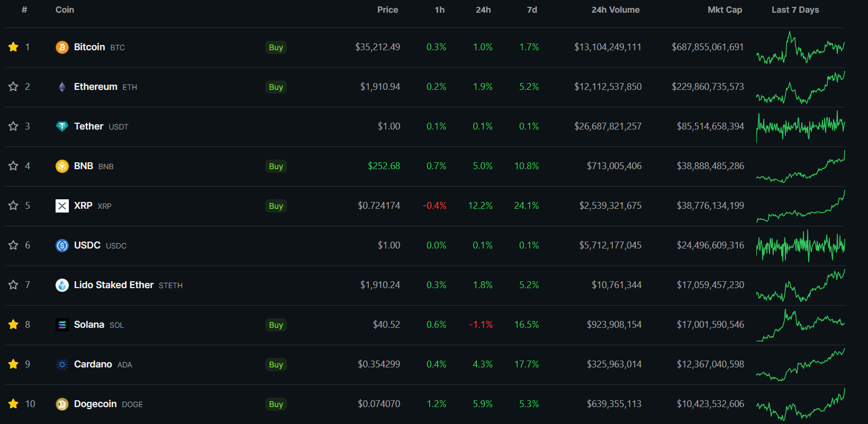This screenshot has width=868, height=424.
Task: Click the Tether coin icon
Action: pos(62,126)
